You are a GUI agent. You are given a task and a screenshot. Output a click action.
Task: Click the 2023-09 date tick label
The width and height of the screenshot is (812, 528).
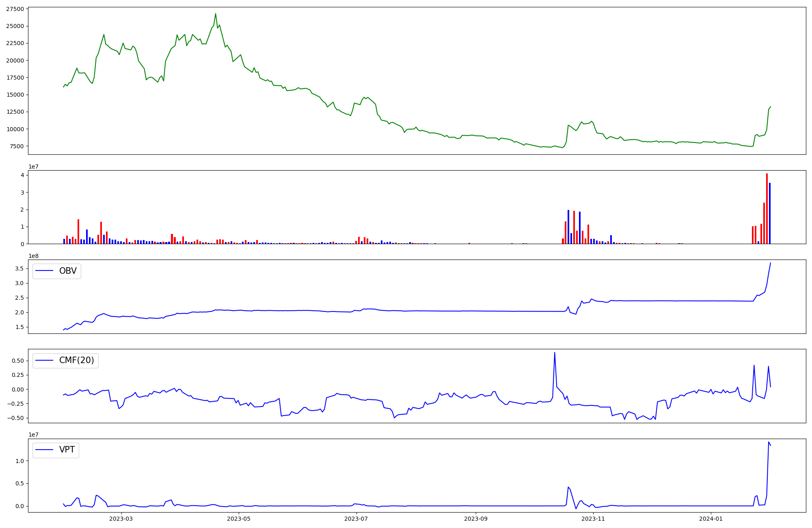click(476, 519)
